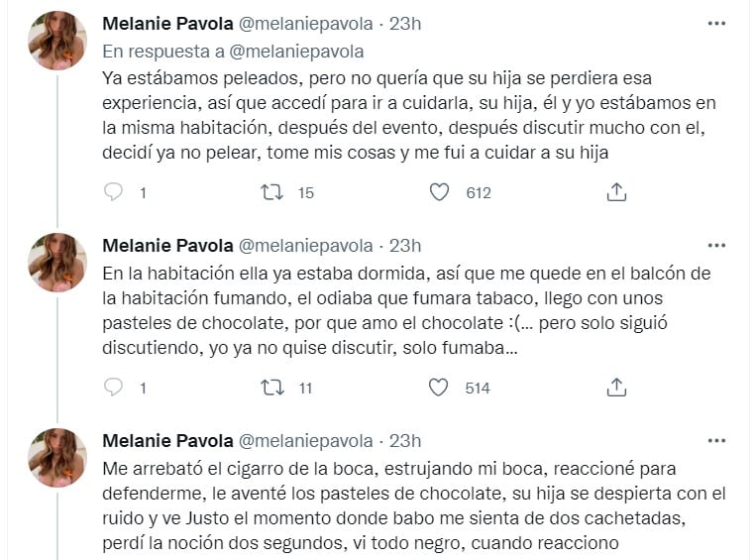Share the tweet with 612 likes

coord(615,193)
